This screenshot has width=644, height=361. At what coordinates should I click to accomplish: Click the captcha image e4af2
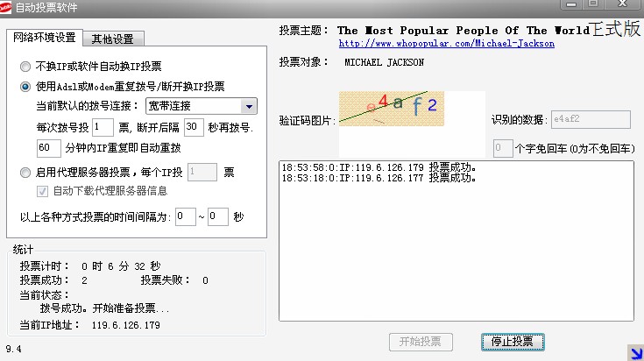click(392, 109)
